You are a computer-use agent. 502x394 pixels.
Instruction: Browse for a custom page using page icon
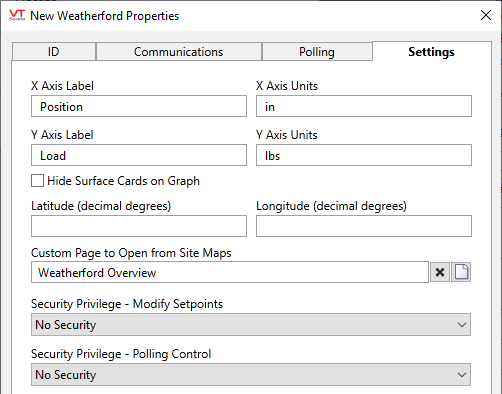[x=461, y=272]
